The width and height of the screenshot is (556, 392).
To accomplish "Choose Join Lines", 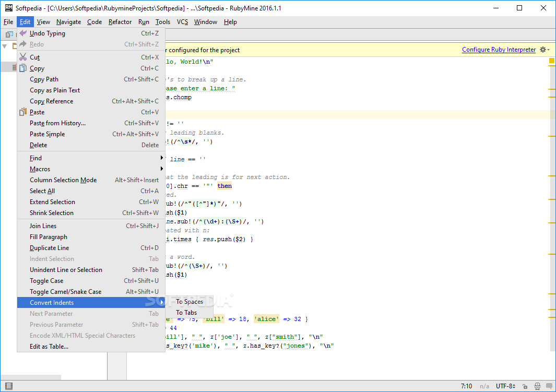I will coord(91,226).
